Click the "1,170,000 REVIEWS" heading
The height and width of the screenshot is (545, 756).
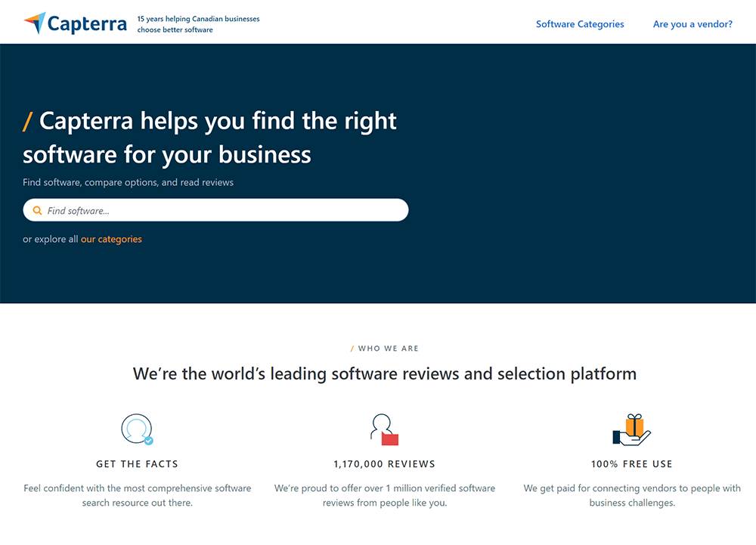pyautogui.click(x=384, y=464)
